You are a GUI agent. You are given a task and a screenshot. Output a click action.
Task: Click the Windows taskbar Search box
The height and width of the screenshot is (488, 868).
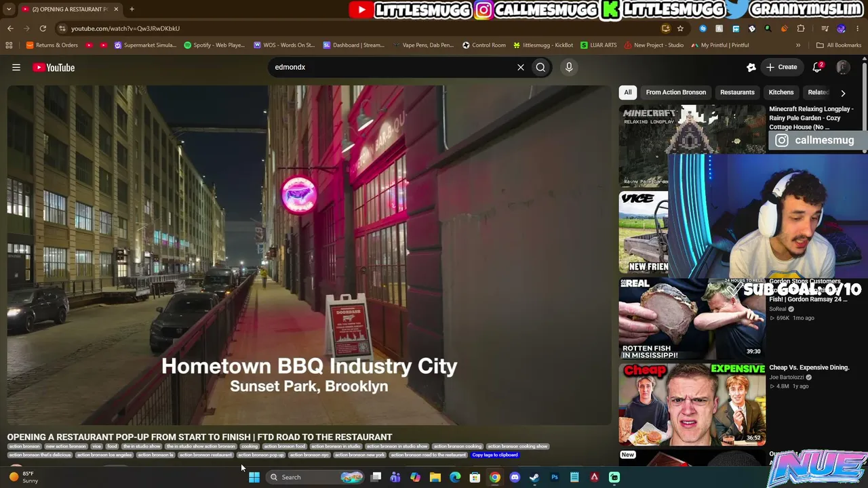pos(315,477)
